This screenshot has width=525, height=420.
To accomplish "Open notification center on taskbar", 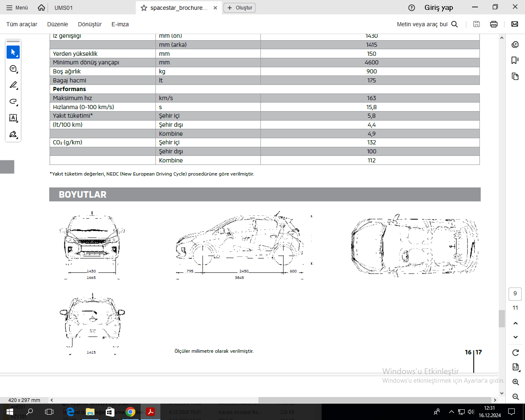I will click(511, 412).
